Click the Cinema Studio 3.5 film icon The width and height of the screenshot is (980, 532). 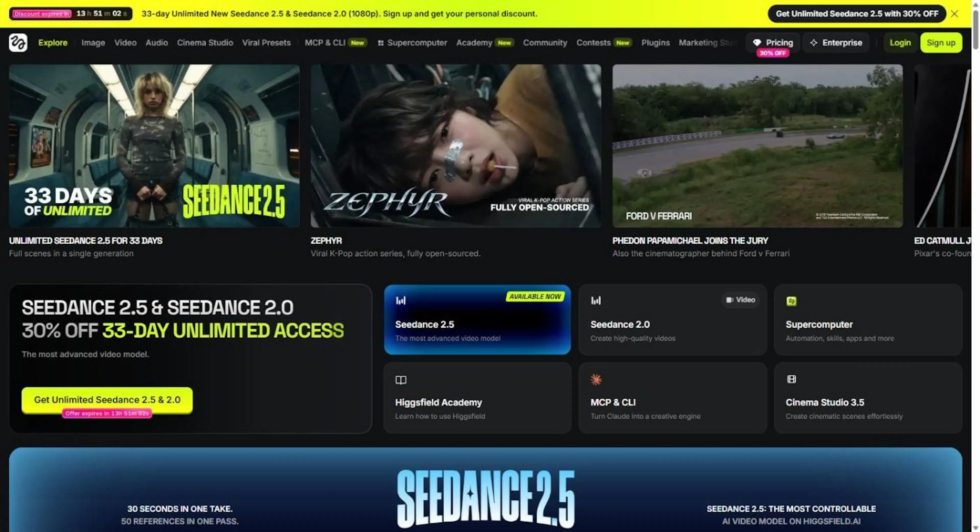pos(791,379)
